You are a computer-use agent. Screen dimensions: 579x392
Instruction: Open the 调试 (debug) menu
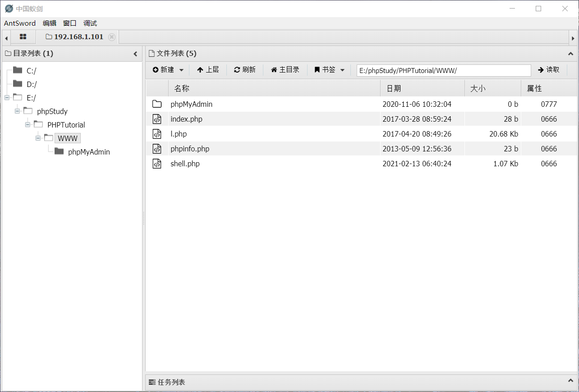click(90, 23)
